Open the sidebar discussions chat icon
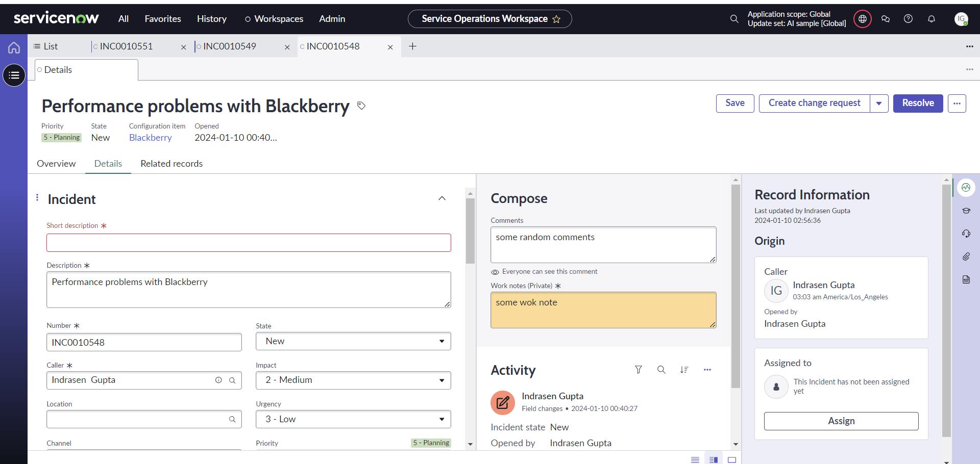The image size is (980, 464). pyautogui.click(x=886, y=19)
